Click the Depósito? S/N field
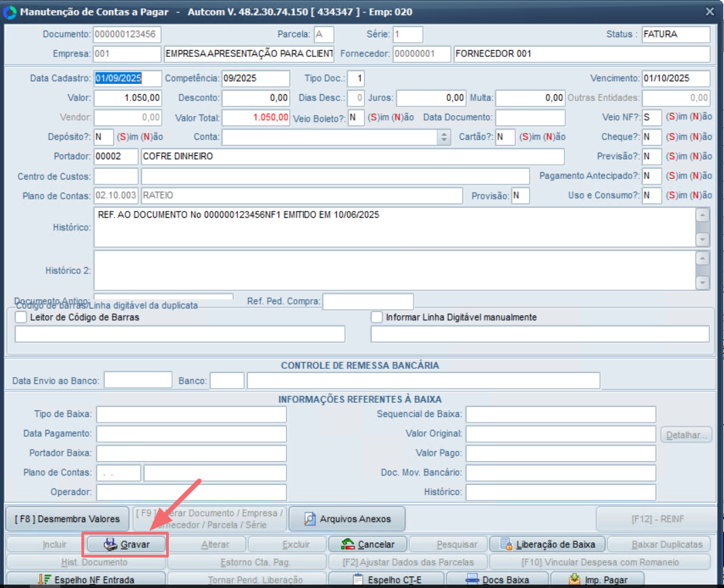The height and width of the screenshot is (588, 724). coord(104,137)
